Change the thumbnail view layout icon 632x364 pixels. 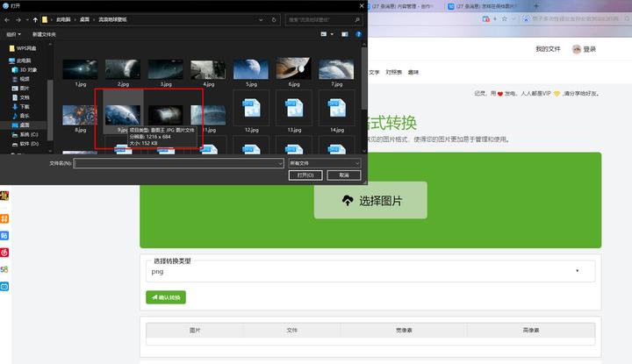(x=324, y=34)
